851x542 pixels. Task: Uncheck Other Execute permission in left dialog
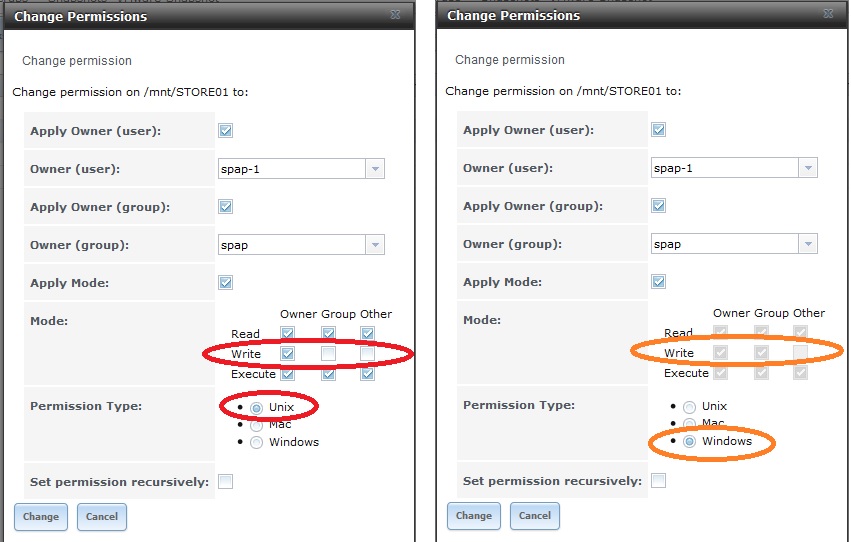pyautogui.click(x=367, y=374)
